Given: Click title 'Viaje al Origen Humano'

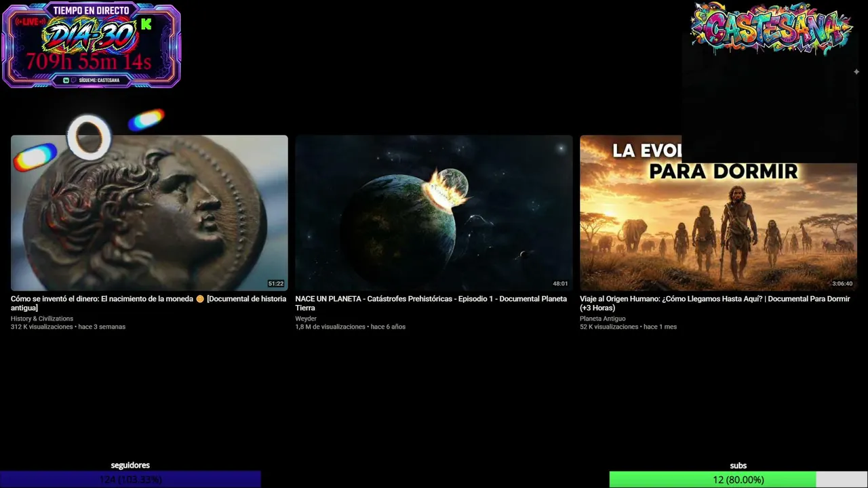Looking at the screenshot, I should [715, 303].
